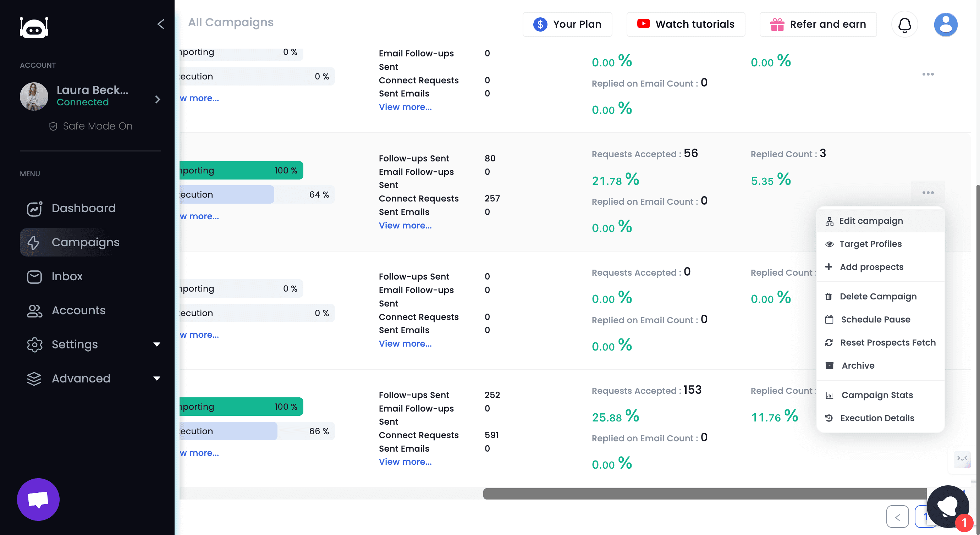Click the Connected status text
Viewport: 980px width, 535px height.
(x=83, y=103)
